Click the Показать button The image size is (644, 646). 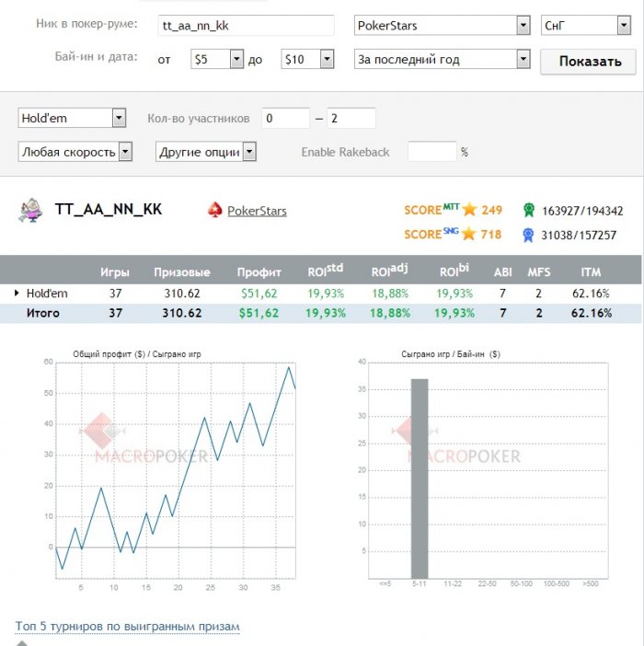(x=589, y=62)
